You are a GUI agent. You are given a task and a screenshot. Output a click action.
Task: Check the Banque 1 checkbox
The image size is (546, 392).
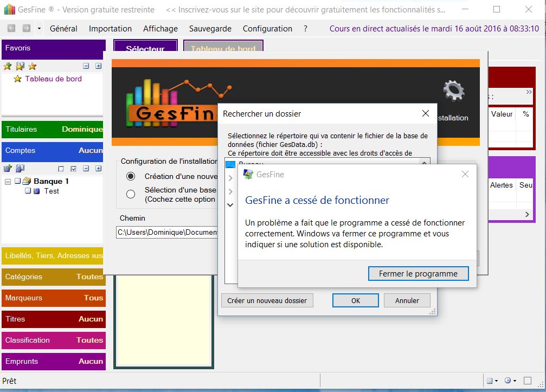(17, 181)
